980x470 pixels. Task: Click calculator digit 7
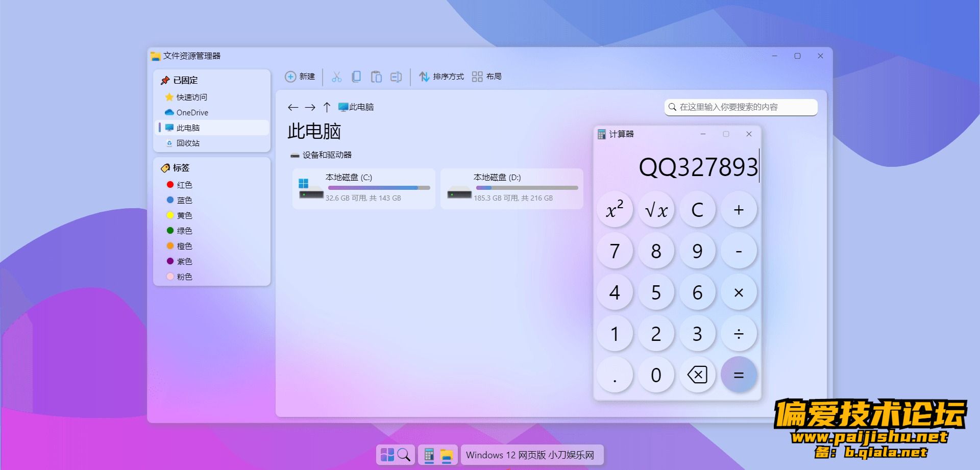point(615,251)
